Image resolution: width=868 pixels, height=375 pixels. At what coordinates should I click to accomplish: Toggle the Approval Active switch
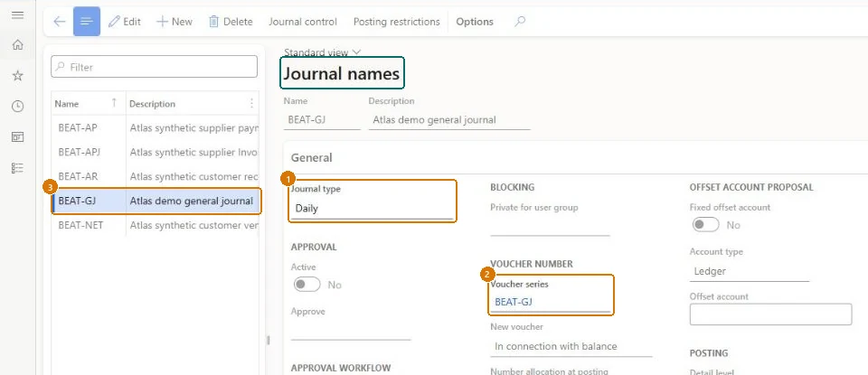tap(307, 285)
